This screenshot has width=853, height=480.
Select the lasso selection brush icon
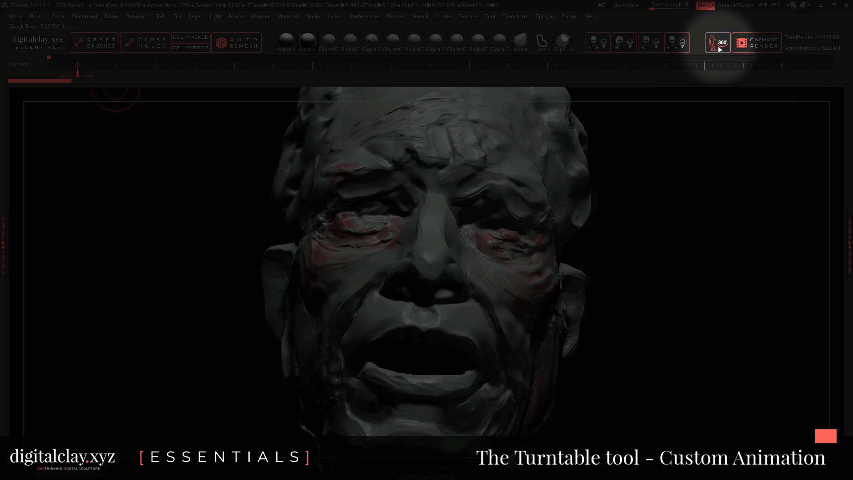tap(542, 42)
